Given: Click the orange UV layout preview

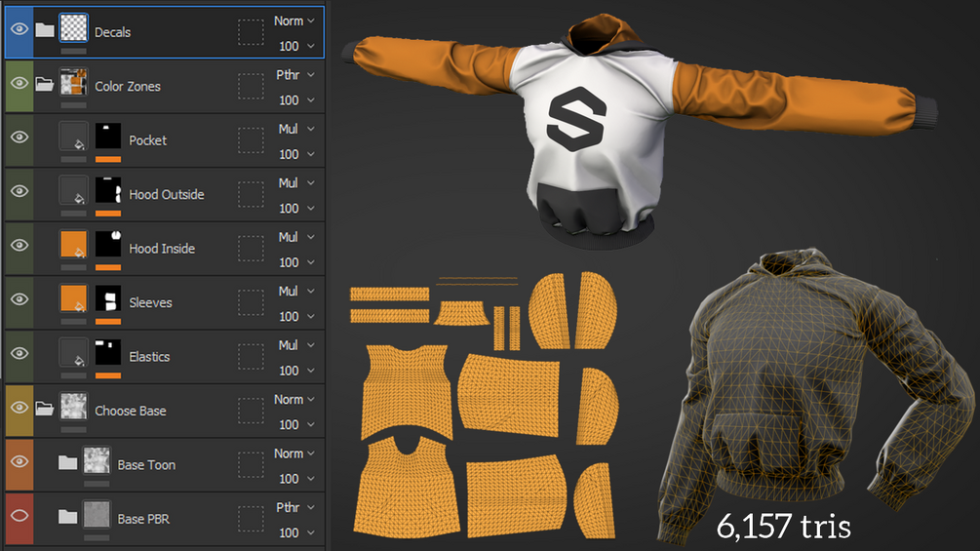Looking at the screenshot, I should (x=485, y=404).
